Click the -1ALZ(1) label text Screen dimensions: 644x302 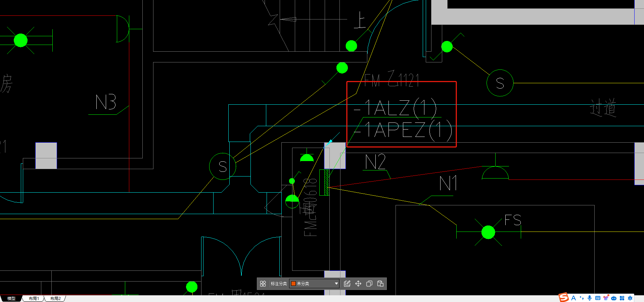(x=395, y=108)
